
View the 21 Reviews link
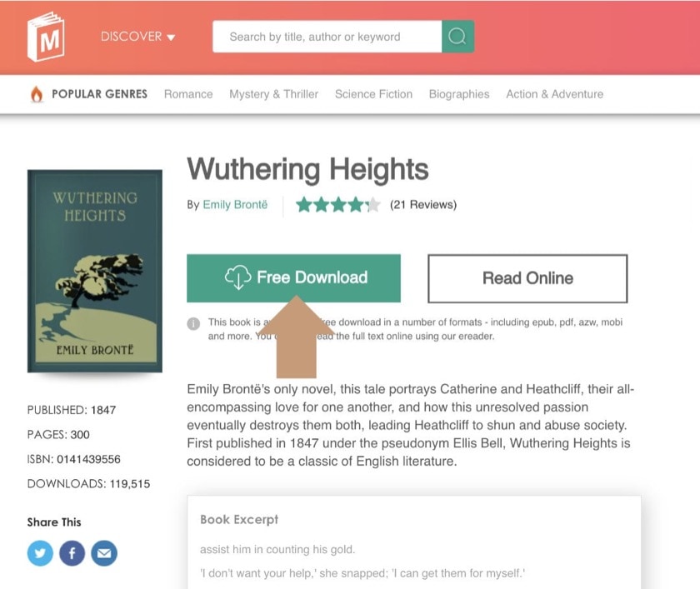tap(424, 204)
